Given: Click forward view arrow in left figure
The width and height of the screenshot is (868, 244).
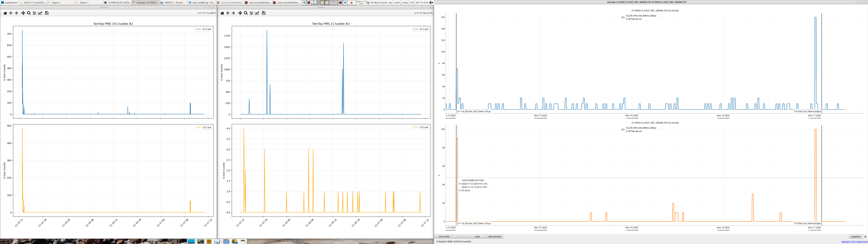Looking at the screenshot, I should click(16, 13).
